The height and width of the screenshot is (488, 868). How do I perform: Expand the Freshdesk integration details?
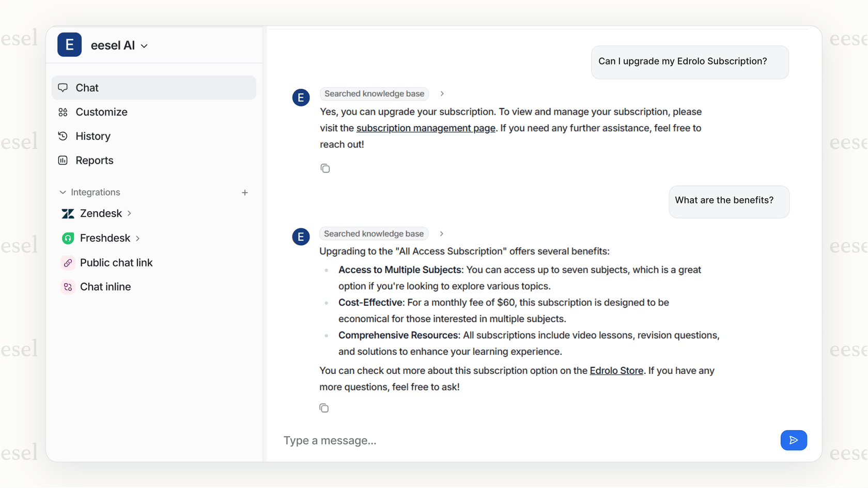click(x=138, y=238)
